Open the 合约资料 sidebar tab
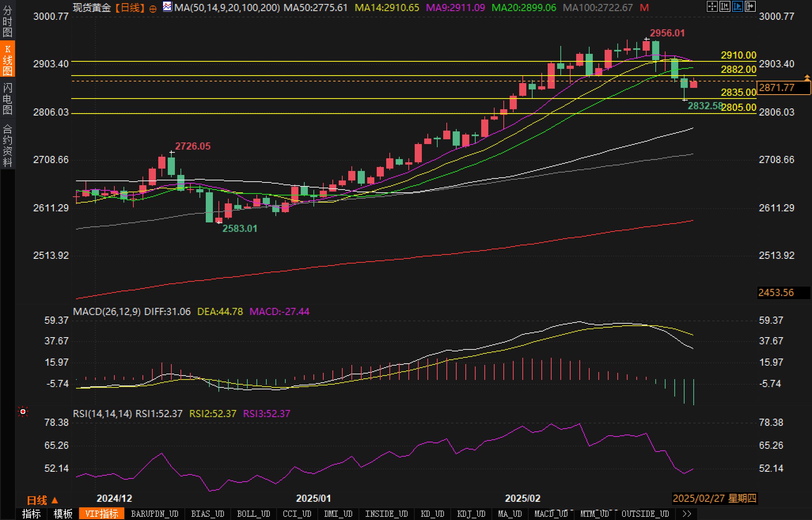The image size is (812, 520). click(x=8, y=145)
